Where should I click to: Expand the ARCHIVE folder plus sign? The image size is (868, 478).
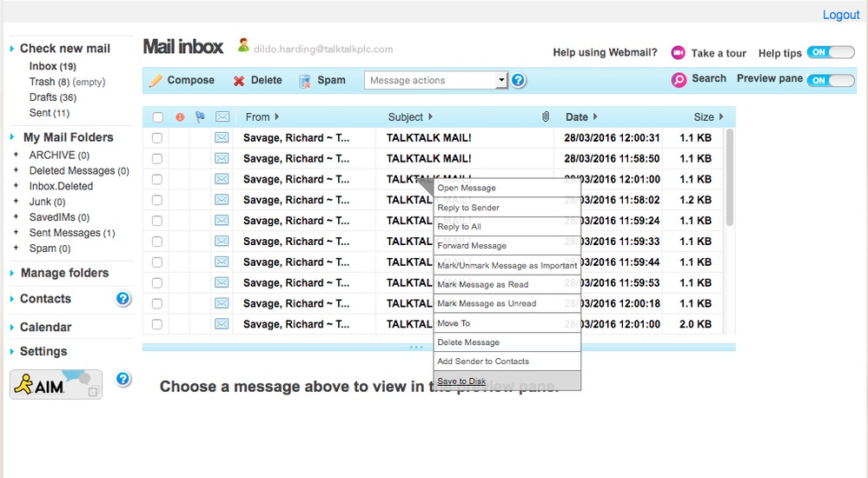click(x=16, y=155)
